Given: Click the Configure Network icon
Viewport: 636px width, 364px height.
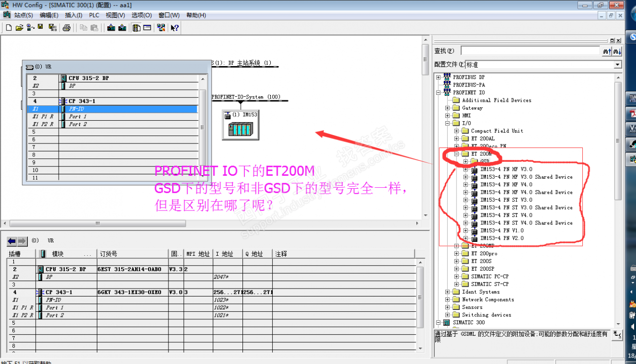Looking at the screenshot, I should point(161,28).
